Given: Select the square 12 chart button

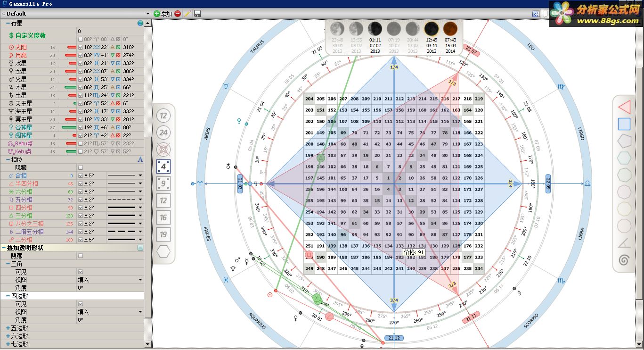Looking at the screenshot, I should tap(163, 200).
